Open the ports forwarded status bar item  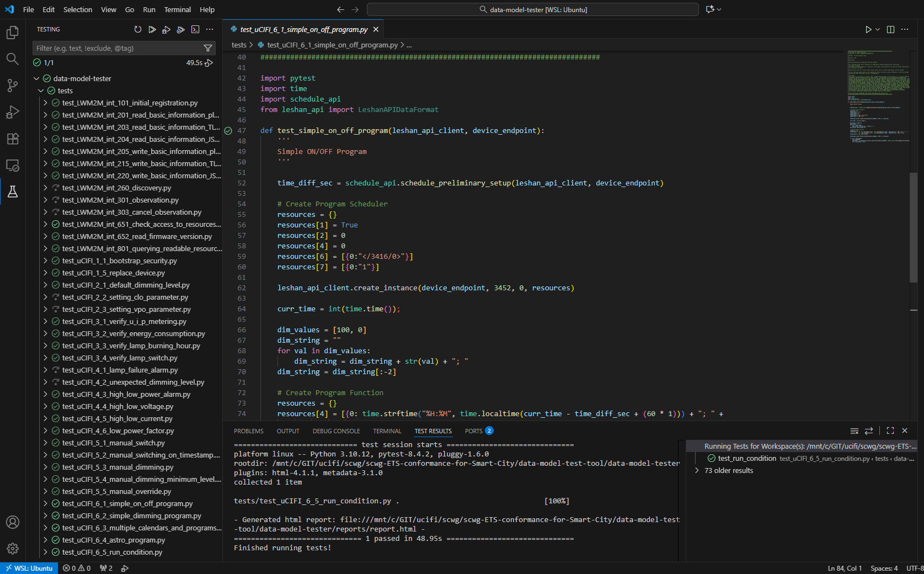pyautogui.click(x=106, y=568)
